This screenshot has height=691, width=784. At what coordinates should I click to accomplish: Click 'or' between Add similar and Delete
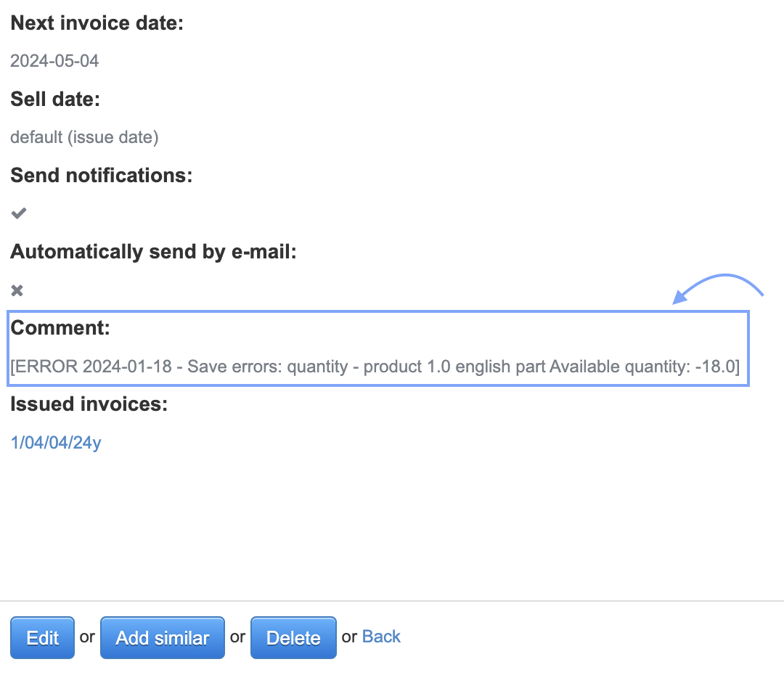click(x=237, y=637)
